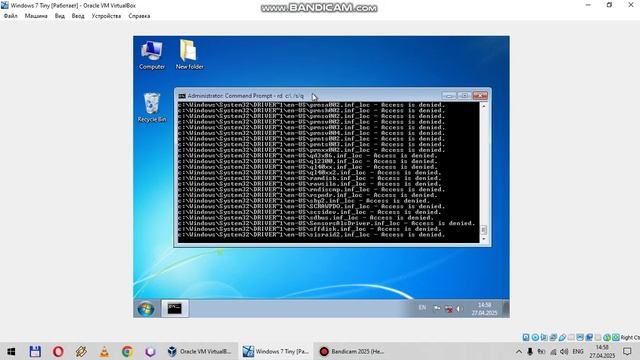The width and height of the screenshot is (640, 360).
Task: Click the ENG language indicator in host tray
Action: pos(578,351)
